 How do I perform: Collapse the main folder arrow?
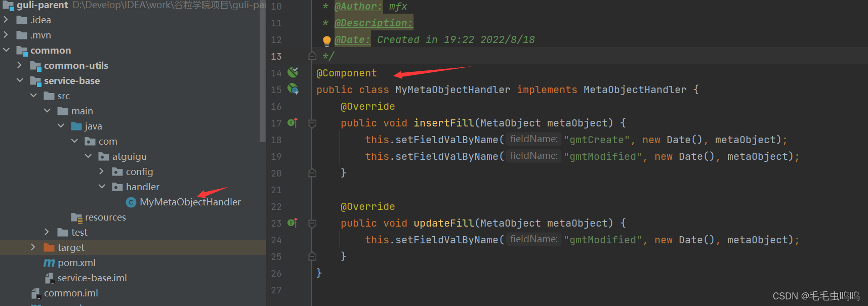pos(47,111)
